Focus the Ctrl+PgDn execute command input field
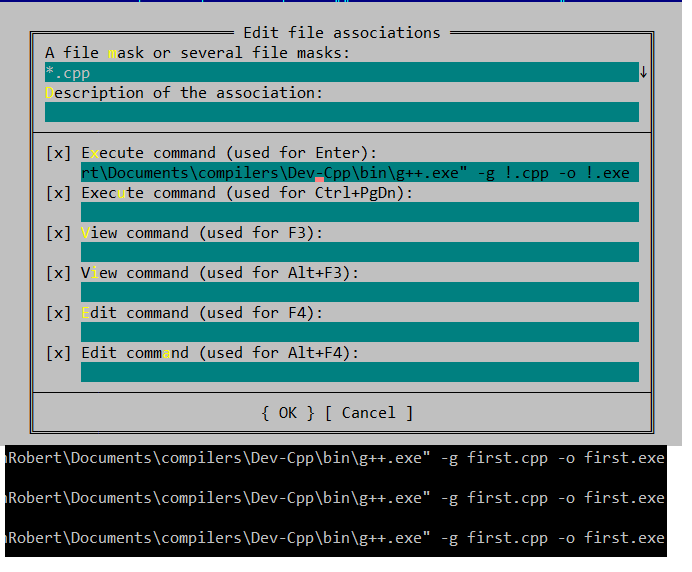Viewport: 692px width, 572px height. (x=359, y=212)
